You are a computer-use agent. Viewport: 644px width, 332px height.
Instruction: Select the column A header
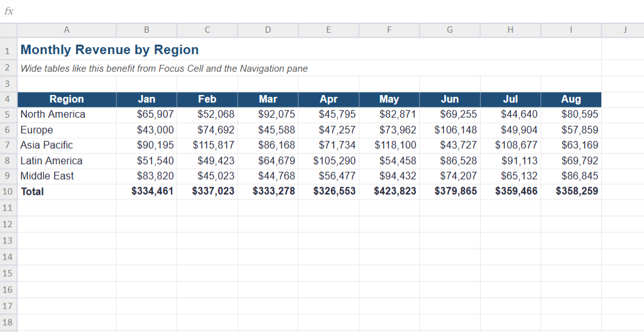pos(67,30)
